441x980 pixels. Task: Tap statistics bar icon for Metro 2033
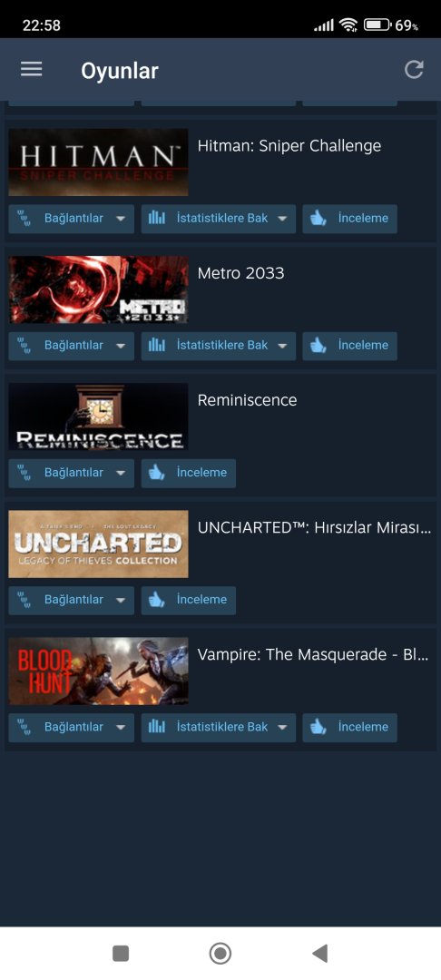[157, 345]
